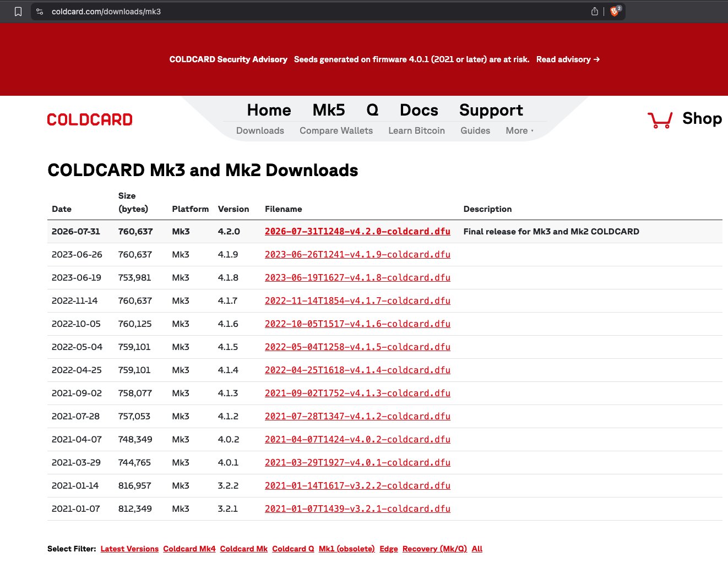Viewport: 728px width, 585px height.
Task: Click the 'COLDCARD Security Advisory' banner title
Action: 229,59
